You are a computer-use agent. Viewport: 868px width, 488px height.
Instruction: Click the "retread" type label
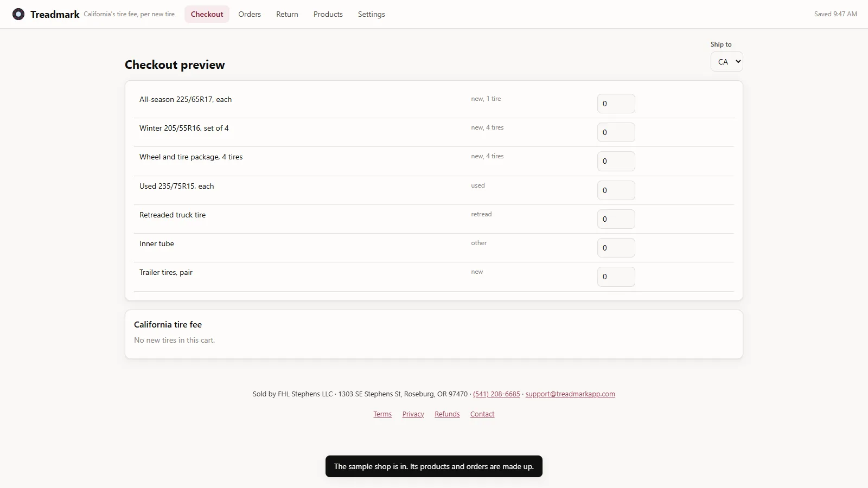point(481,214)
